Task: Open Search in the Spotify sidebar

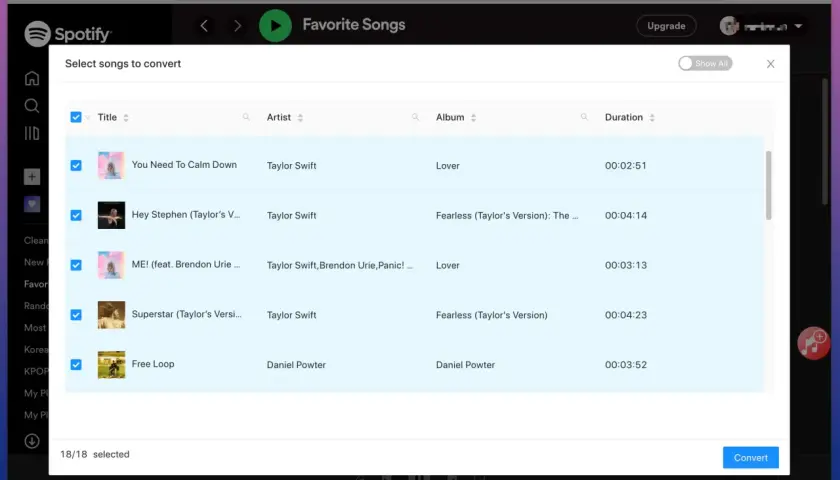Action: click(x=32, y=106)
